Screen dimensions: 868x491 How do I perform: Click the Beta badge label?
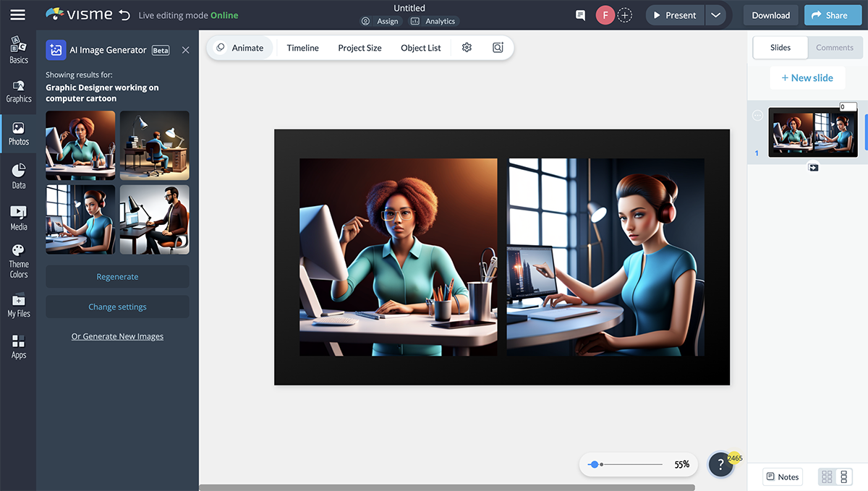click(x=161, y=51)
